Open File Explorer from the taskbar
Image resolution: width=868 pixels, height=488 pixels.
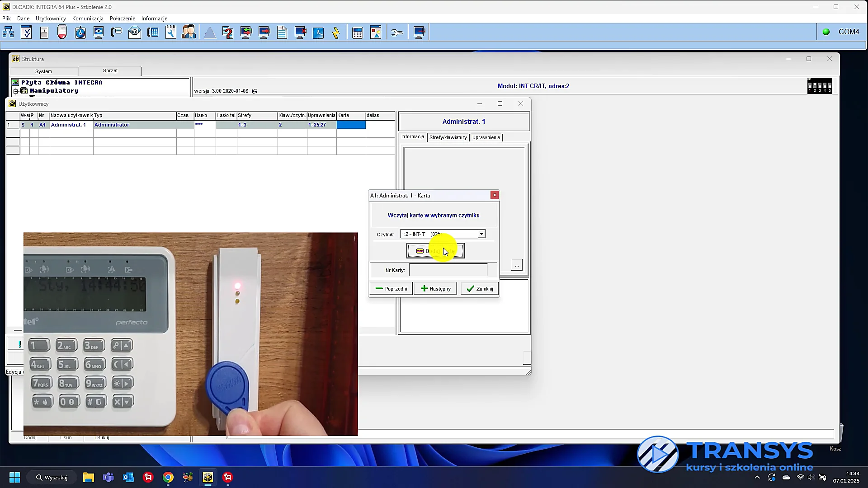[x=88, y=478]
